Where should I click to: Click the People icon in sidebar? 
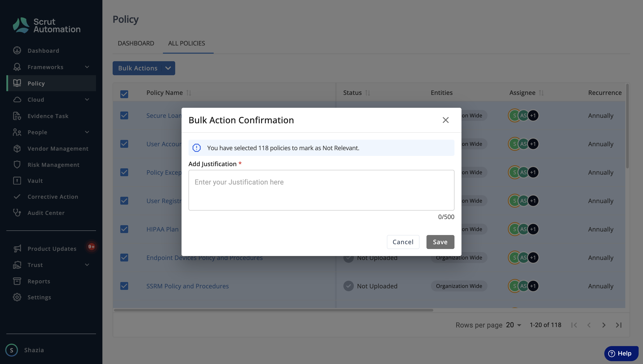pyautogui.click(x=17, y=132)
